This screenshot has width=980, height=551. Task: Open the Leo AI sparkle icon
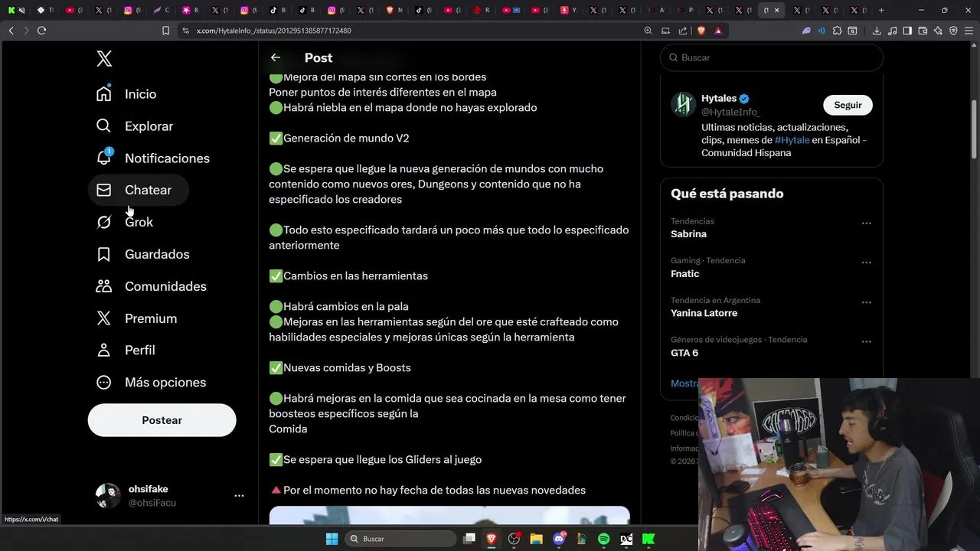tap(938, 31)
